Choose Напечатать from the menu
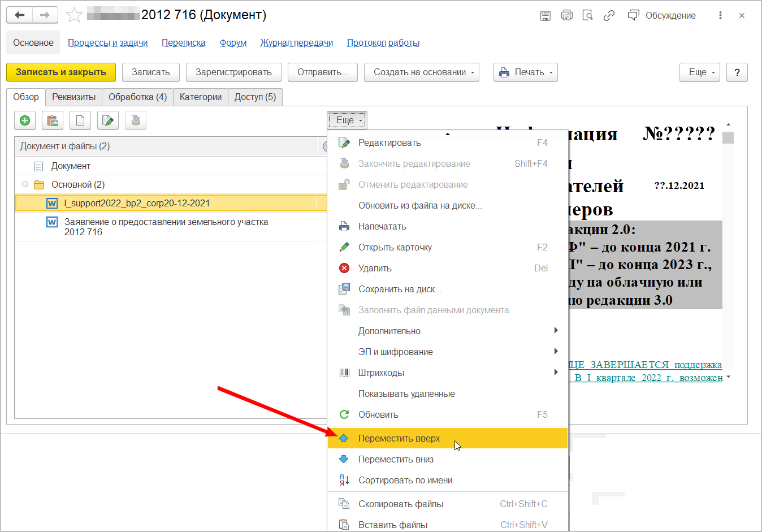The image size is (762, 532). coord(448,227)
